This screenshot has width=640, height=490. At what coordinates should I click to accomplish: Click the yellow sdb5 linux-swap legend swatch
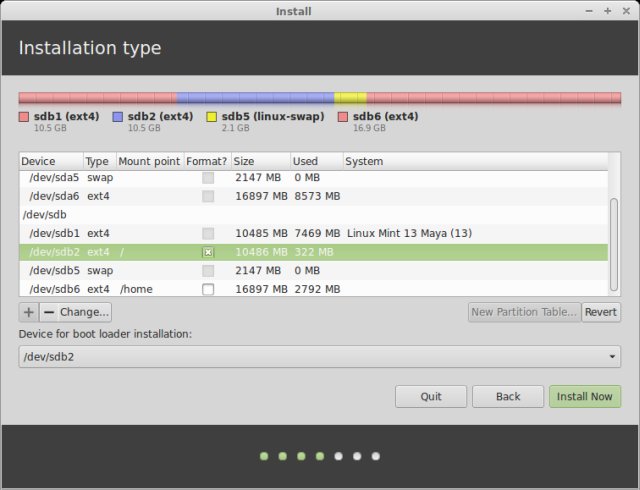211,117
